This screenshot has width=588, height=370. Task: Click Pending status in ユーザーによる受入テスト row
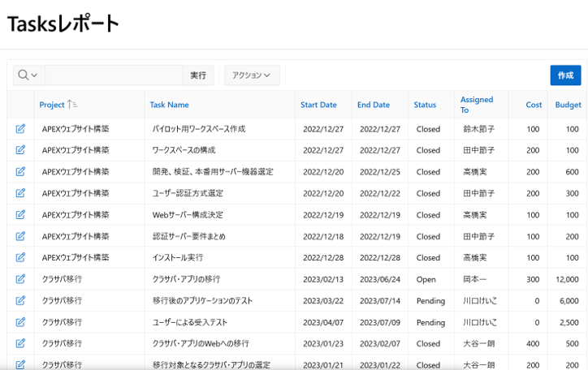point(430,322)
